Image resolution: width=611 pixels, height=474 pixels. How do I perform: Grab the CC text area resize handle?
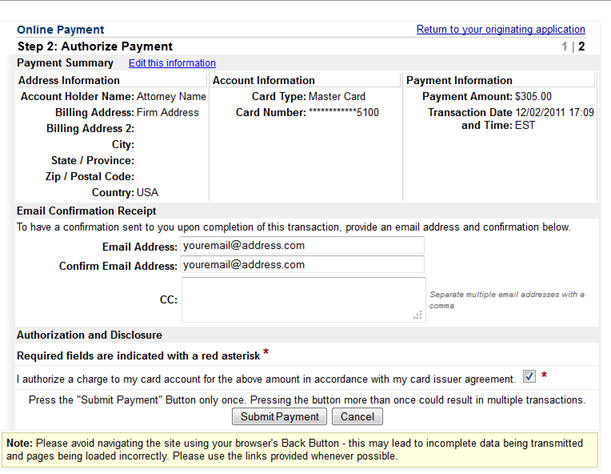pyautogui.click(x=419, y=315)
